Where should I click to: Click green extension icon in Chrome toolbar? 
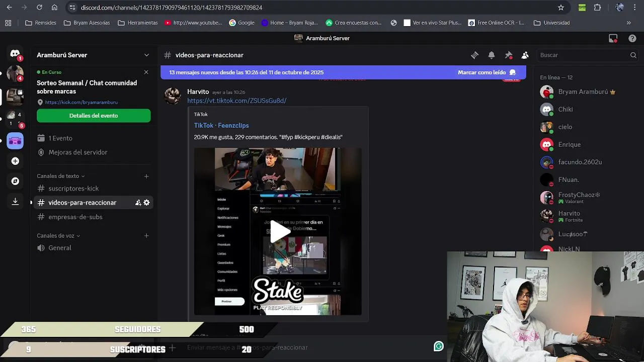[x=582, y=8]
